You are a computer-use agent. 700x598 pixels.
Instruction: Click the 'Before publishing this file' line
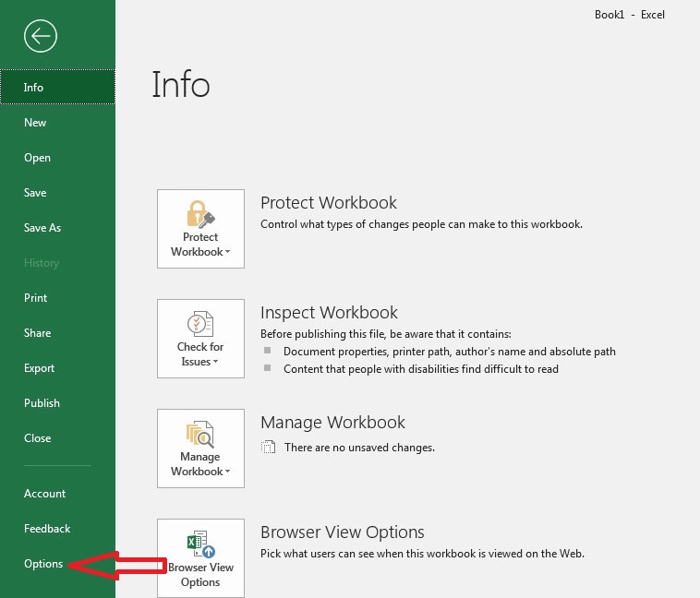coord(386,334)
